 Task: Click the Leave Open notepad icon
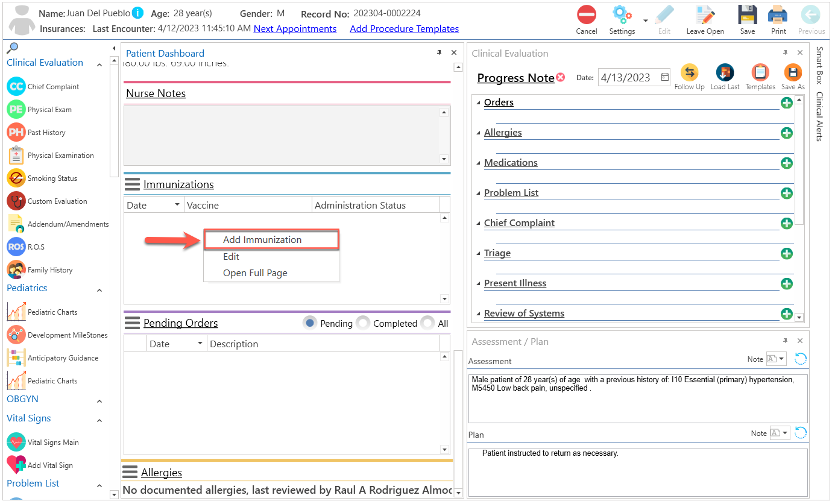[705, 14]
